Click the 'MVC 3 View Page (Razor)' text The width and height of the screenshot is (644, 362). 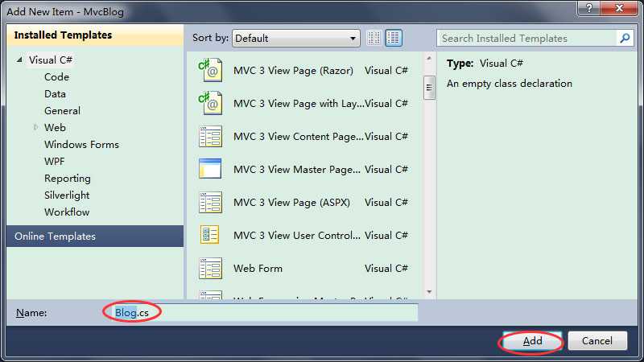293,71
